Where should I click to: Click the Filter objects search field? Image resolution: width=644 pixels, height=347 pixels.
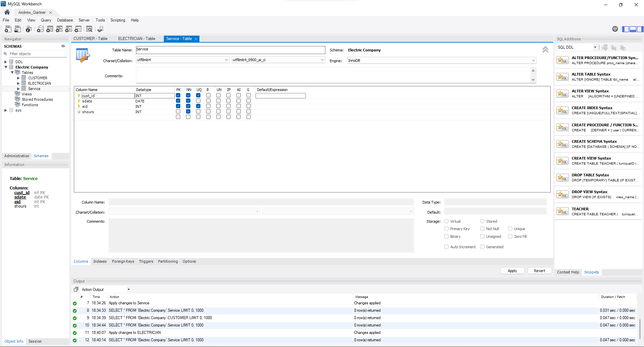point(38,54)
